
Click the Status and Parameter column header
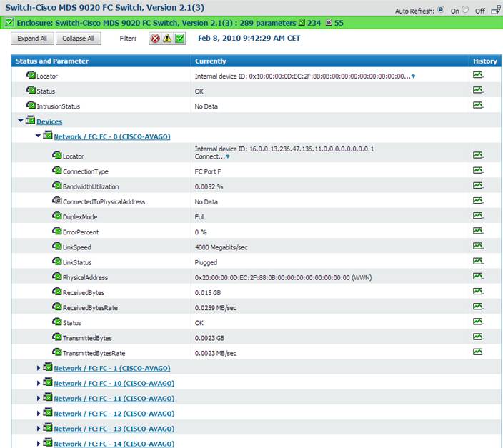53,61
